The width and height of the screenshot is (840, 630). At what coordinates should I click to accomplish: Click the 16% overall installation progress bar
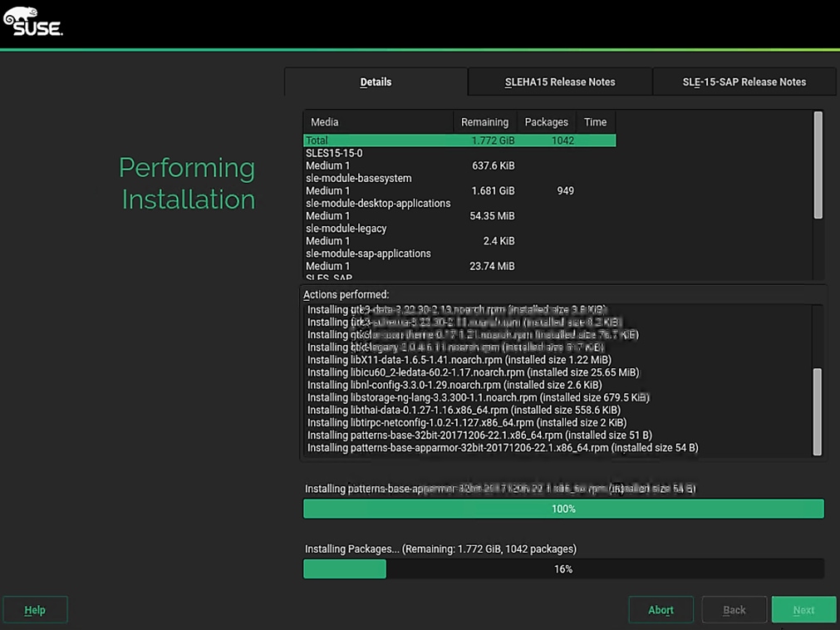pos(563,569)
